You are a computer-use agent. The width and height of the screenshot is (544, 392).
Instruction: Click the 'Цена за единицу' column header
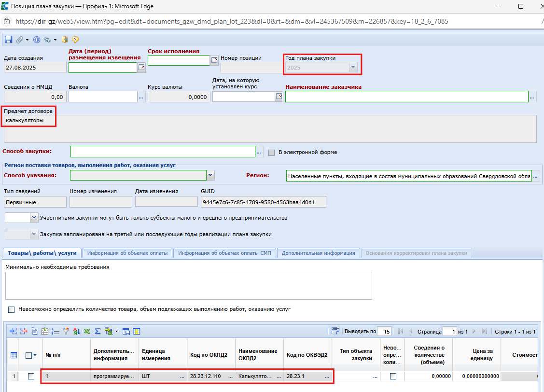[477, 355]
